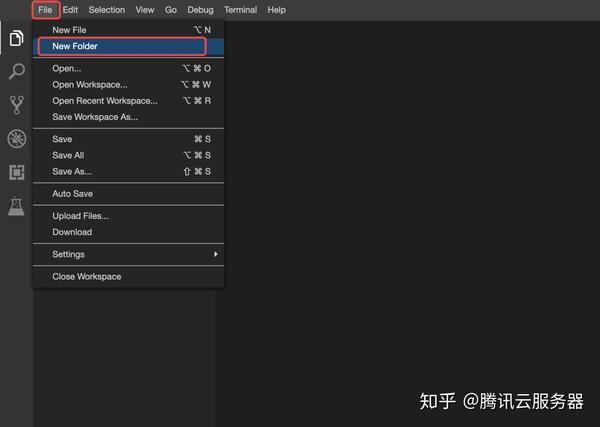Expand the Settings submenu arrow

pos(216,254)
